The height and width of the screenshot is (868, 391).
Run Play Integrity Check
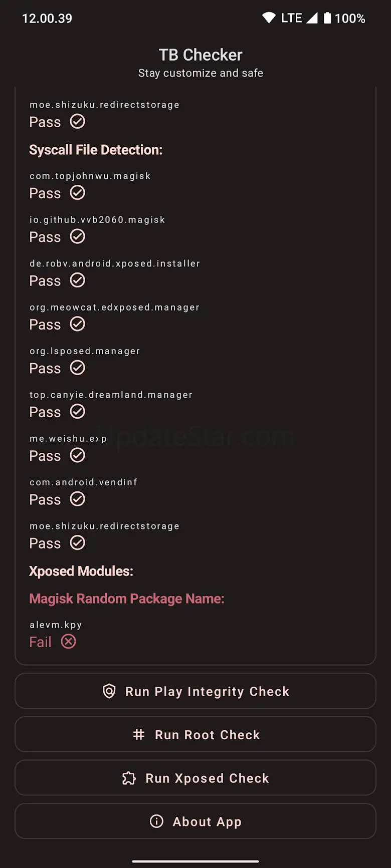(195, 691)
